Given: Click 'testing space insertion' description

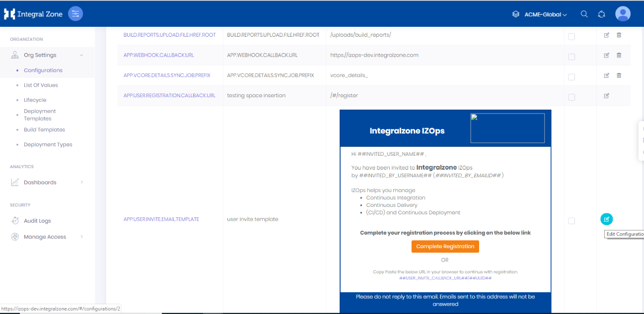Looking at the screenshot, I should coord(256,95).
